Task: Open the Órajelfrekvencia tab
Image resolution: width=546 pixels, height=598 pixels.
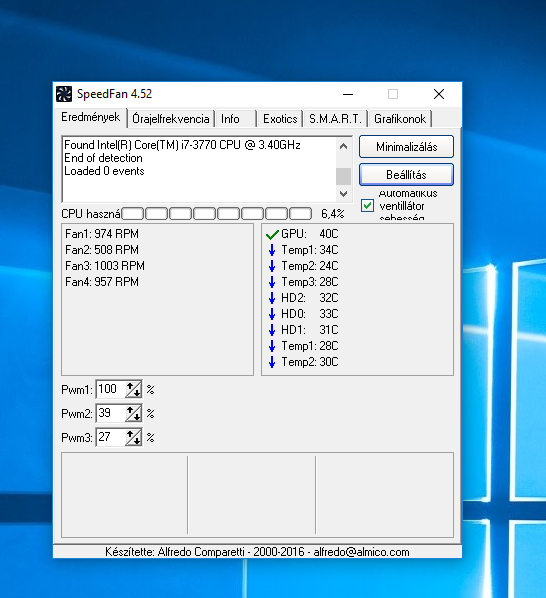Action: pyautogui.click(x=170, y=119)
